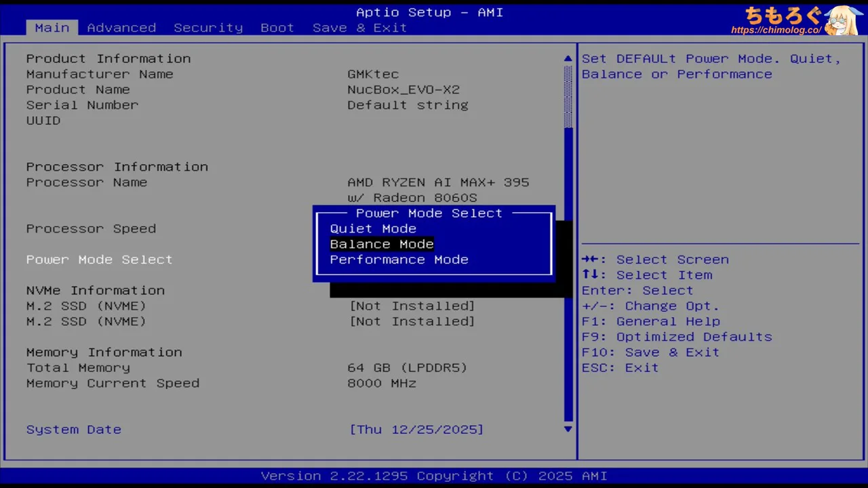Switch to the Main tab

pos(52,28)
